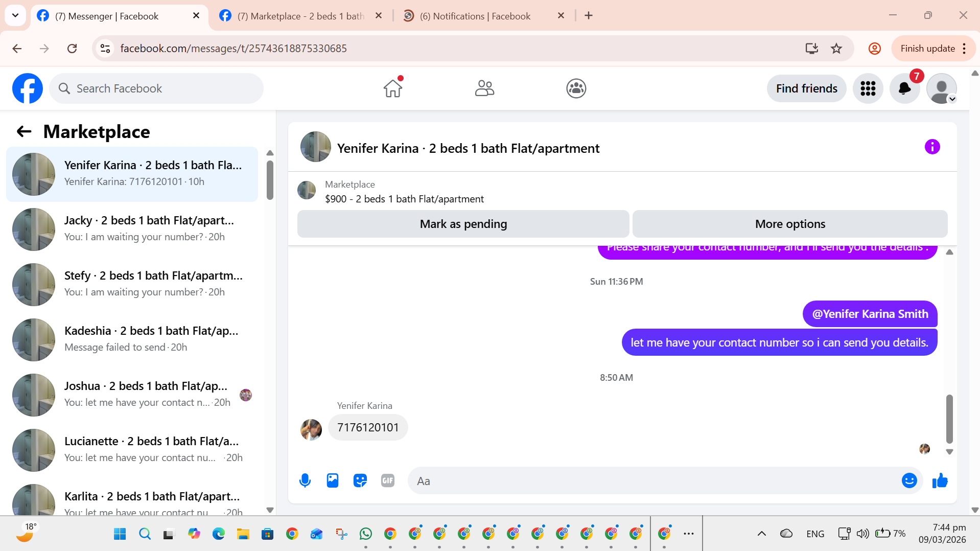The width and height of the screenshot is (980, 551).
Task: Click Yenifer Karina avatar next to message
Action: click(311, 429)
